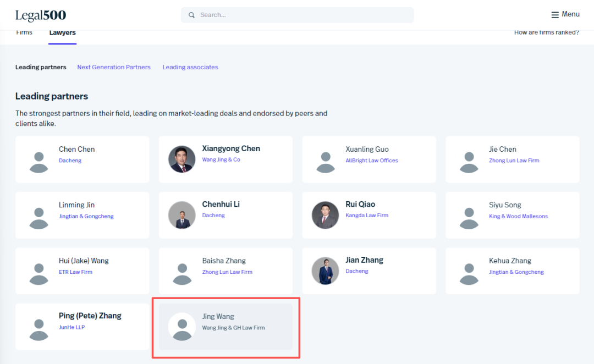Select the Jing Wang name text

pyautogui.click(x=218, y=316)
